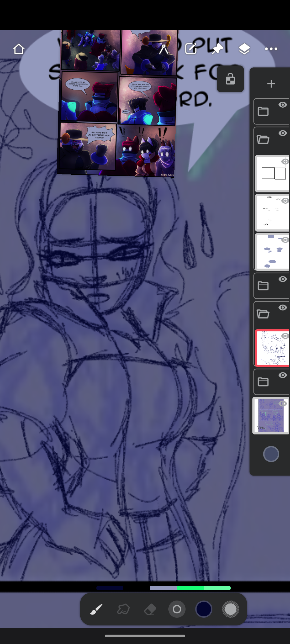Hide the speech bubbles layer
The height and width of the screenshot is (644, 290).
click(x=285, y=240)
